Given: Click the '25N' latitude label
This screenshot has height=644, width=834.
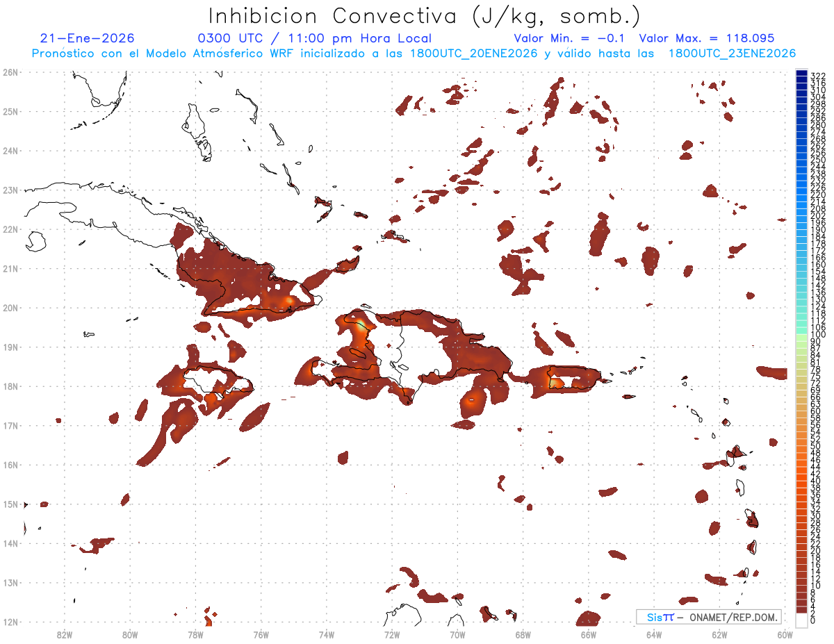Looking at the screenshot, I should (10, 111).
